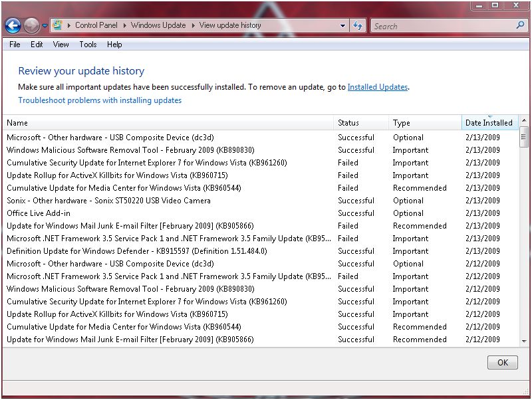The width and height of the screenshot is (532, 400).
Task: Open the Windows Update breadcrumb
Action: tap(158, 25)
